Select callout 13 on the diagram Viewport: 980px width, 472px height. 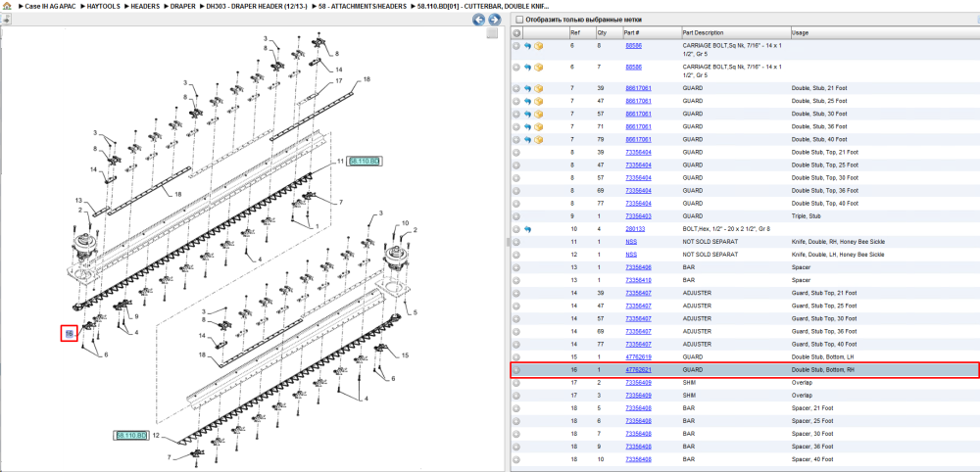[x=78, y=201]
